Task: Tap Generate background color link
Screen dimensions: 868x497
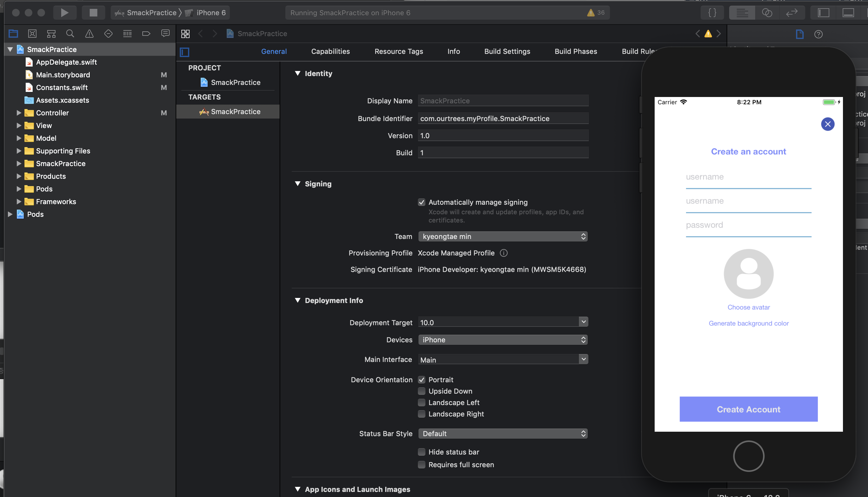Action: pos(748,323)
